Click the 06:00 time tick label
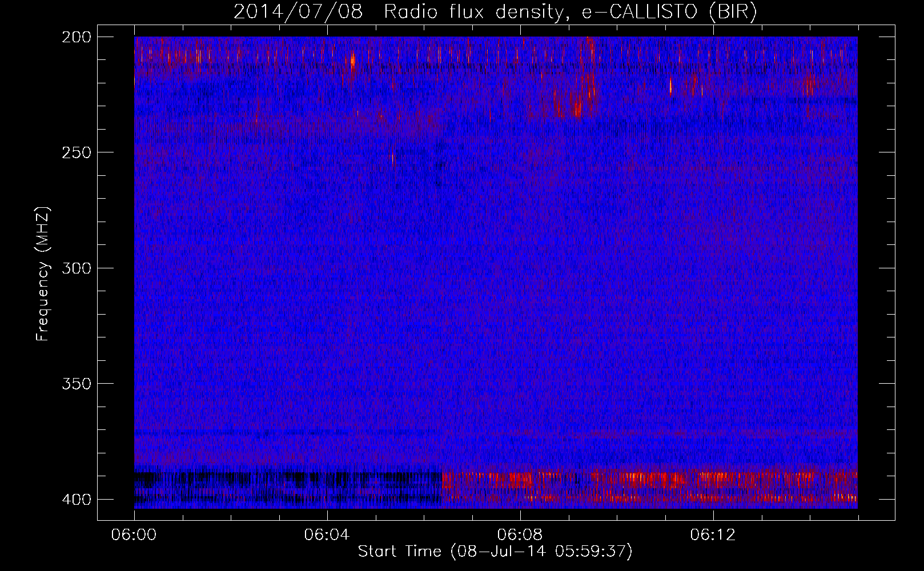924x571 pixels. (134, 535)
